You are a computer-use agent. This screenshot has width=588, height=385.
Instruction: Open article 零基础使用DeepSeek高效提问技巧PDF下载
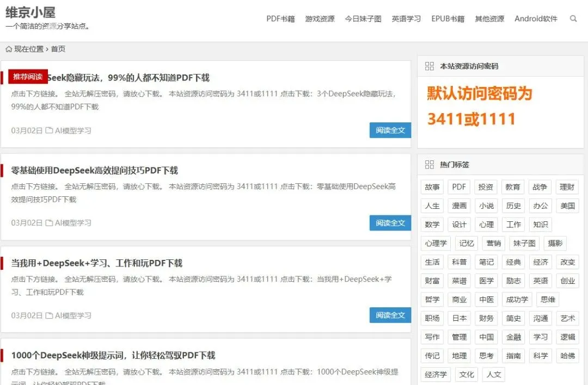pos(95,170)
